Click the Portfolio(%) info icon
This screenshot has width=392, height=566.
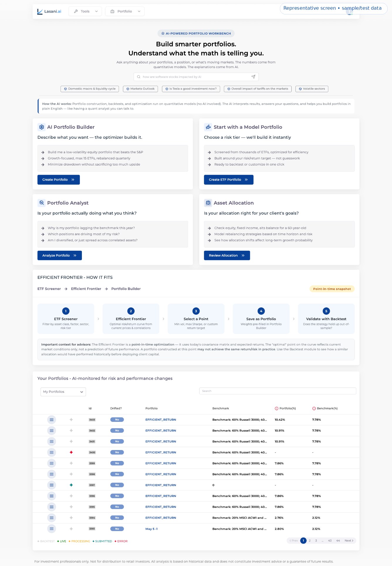tap(276, 409)
